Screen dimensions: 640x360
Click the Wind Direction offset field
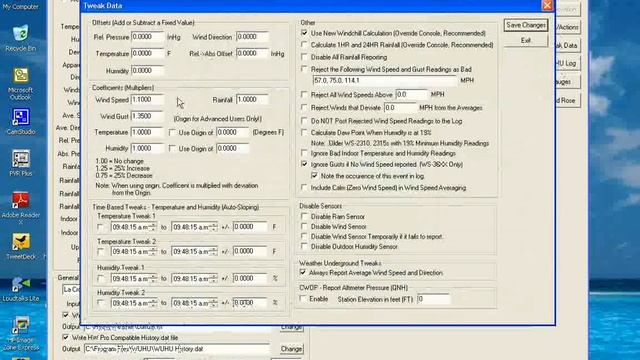pyautogui.click(x=252, y=37)
